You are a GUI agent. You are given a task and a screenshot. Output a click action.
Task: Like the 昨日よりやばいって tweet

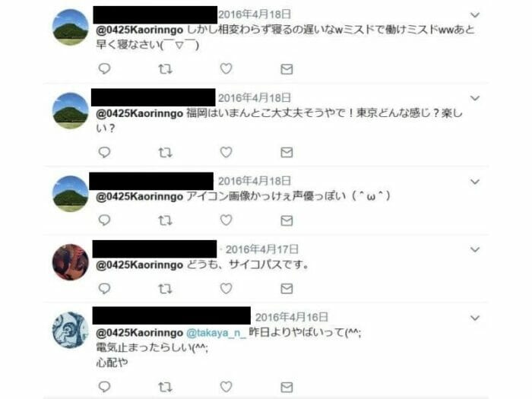tap(226, 386)
